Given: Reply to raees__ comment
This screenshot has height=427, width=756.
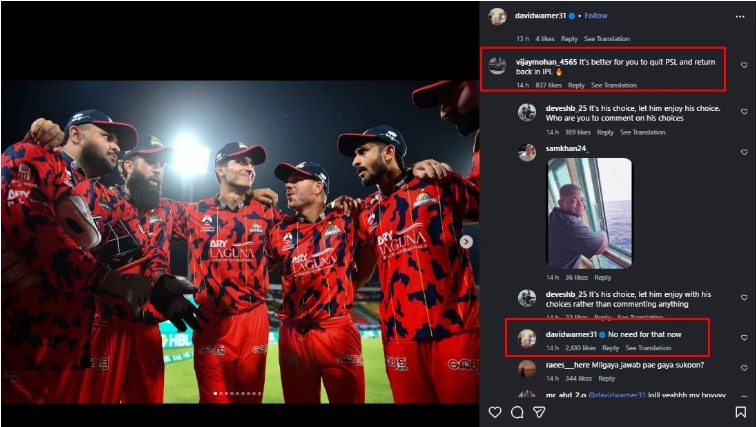Looking at the screenshot, I should click(606, 379).
